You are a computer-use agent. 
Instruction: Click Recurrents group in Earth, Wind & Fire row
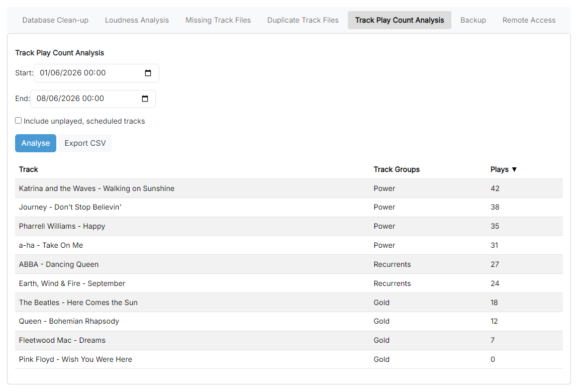[392, 283]
